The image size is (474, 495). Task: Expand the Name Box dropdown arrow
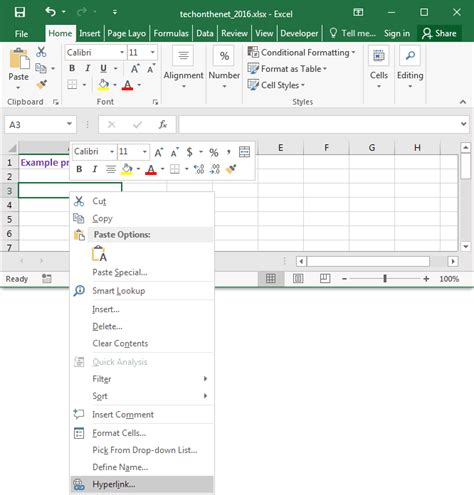(x=69, y=124)
